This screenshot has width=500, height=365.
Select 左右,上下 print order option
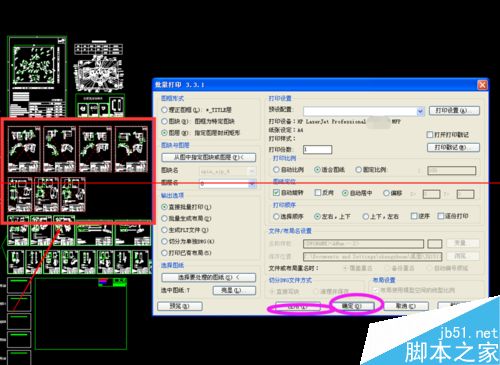318,216
